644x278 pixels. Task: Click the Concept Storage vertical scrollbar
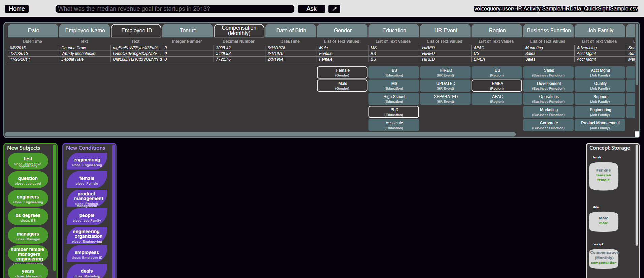[637, 195]
